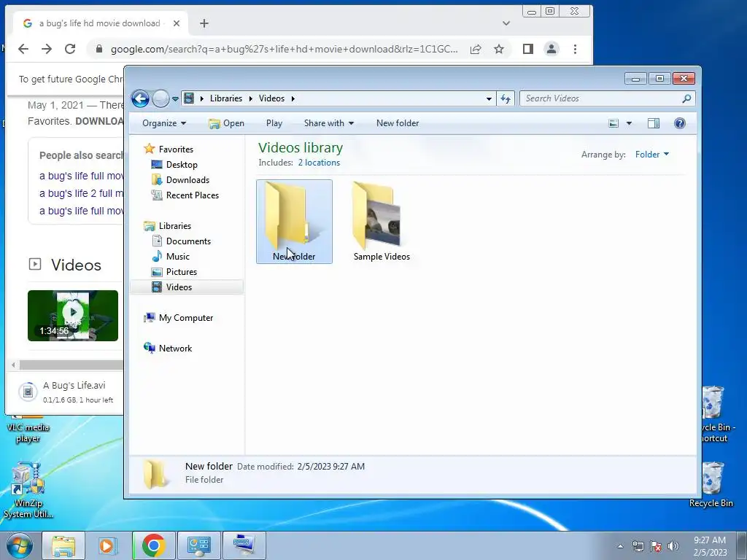Open Explorer help question mark icon
Image resolution: width=747 pixels, height=560 pixels.
680,123
